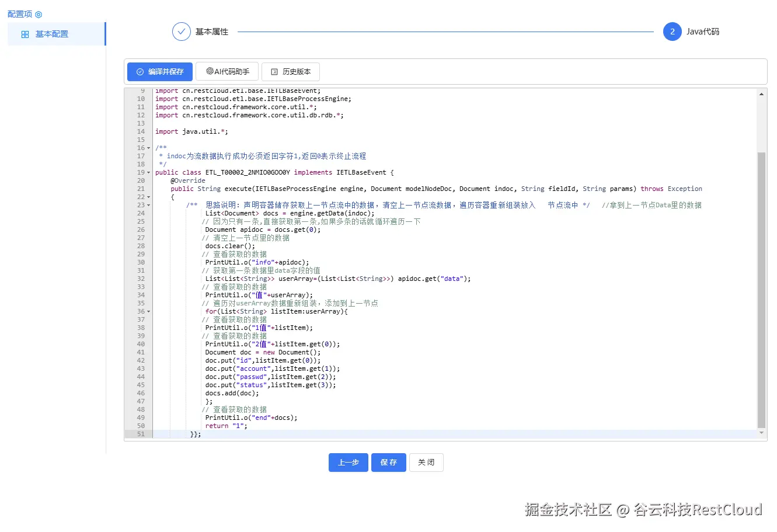Click the 关闭 close button
777x532 pixels.
pyautogui.click(x=426, y=463)
